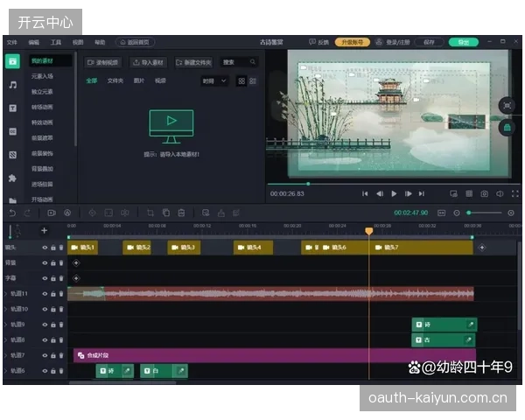Expand the 轨道7 track row
Image resolution: width=525 pixels, height=420 pixels.
(x=5, y=355)
